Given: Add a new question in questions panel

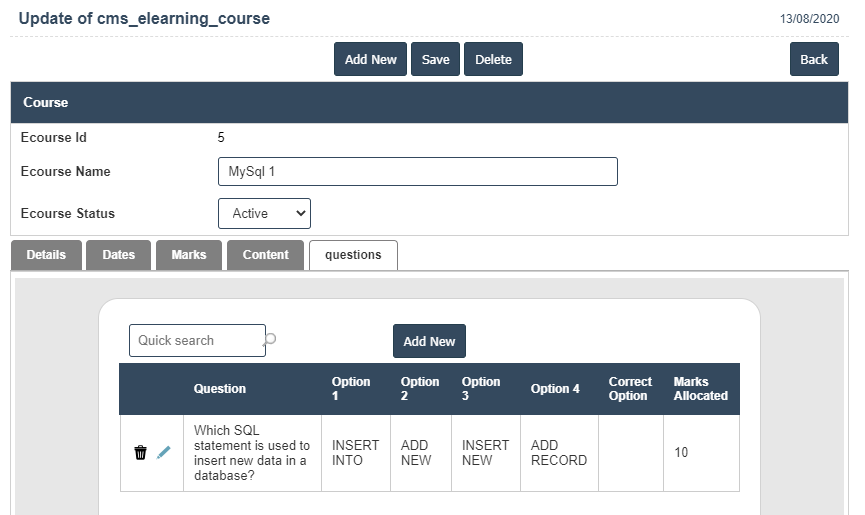Looking at the screenshot, I should [x=429, y=341].
